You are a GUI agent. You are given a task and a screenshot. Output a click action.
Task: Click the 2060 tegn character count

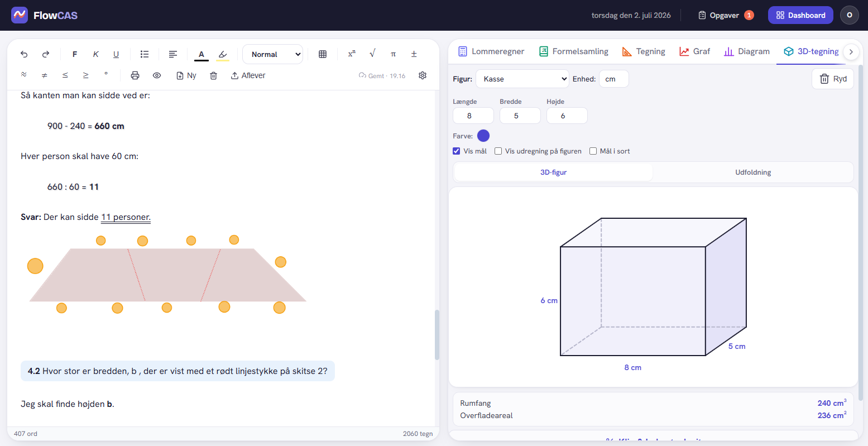tap(418, 434)
